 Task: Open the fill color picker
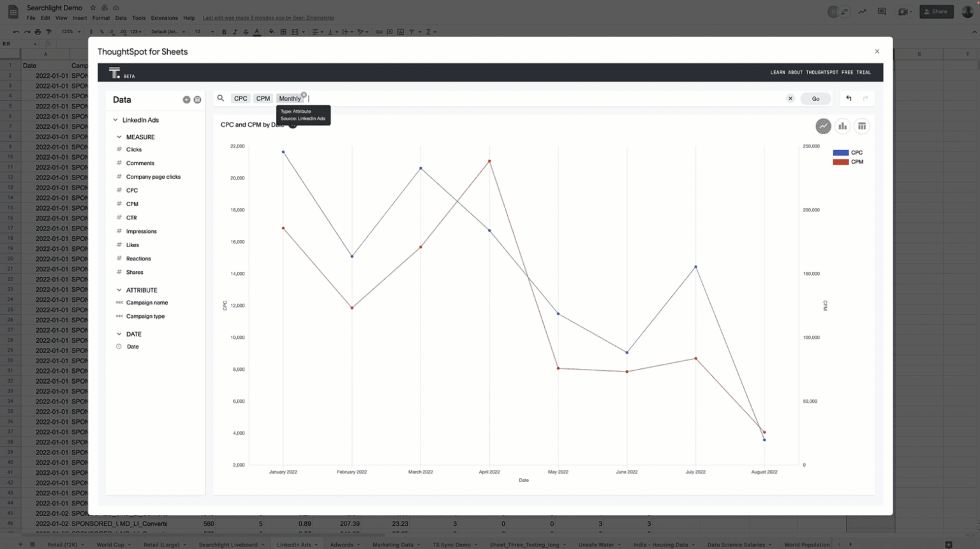click(x=272, y=31)
